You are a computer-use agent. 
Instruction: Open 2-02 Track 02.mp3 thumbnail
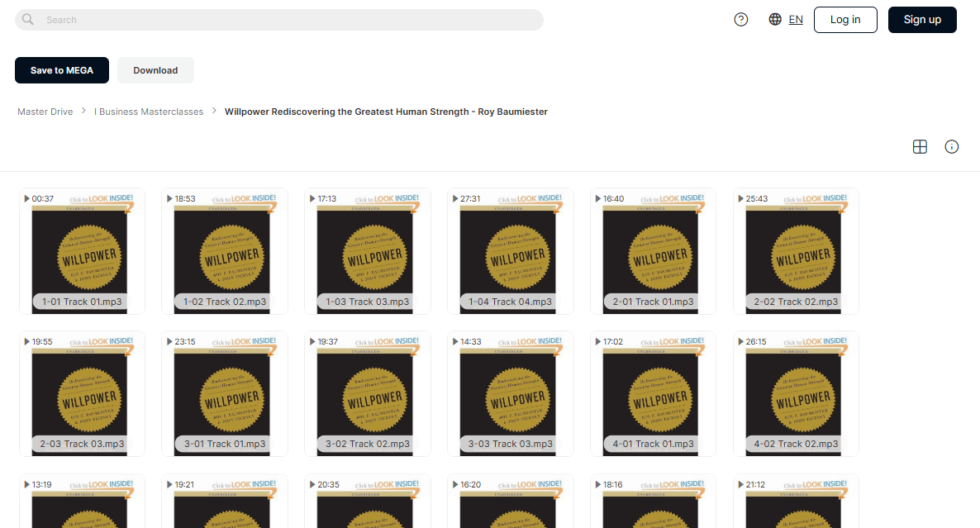797,251
